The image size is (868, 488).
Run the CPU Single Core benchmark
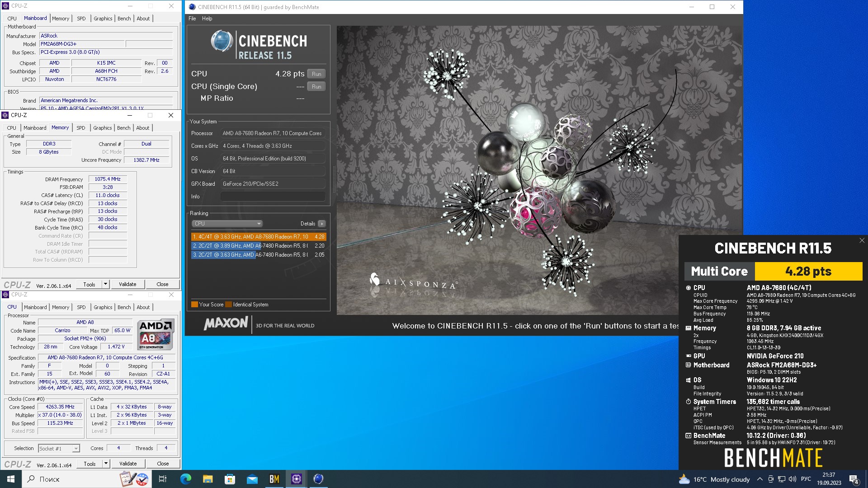tap(316, 86)
